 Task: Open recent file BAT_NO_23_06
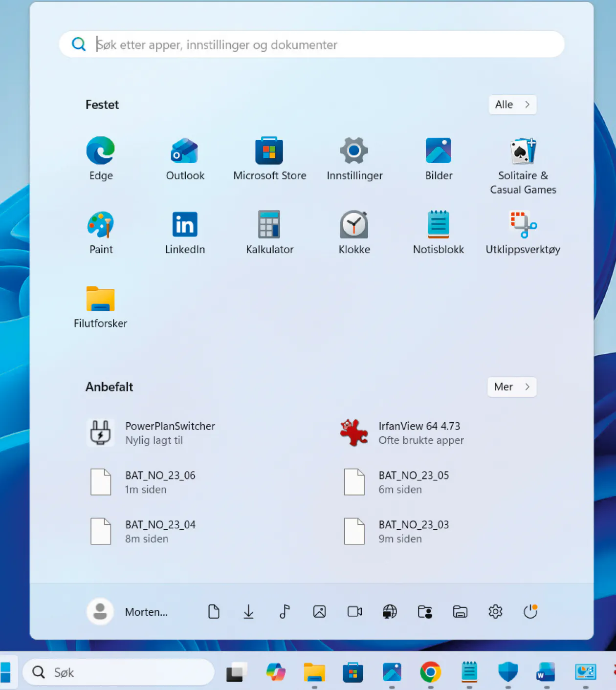[x=143, y=482]
